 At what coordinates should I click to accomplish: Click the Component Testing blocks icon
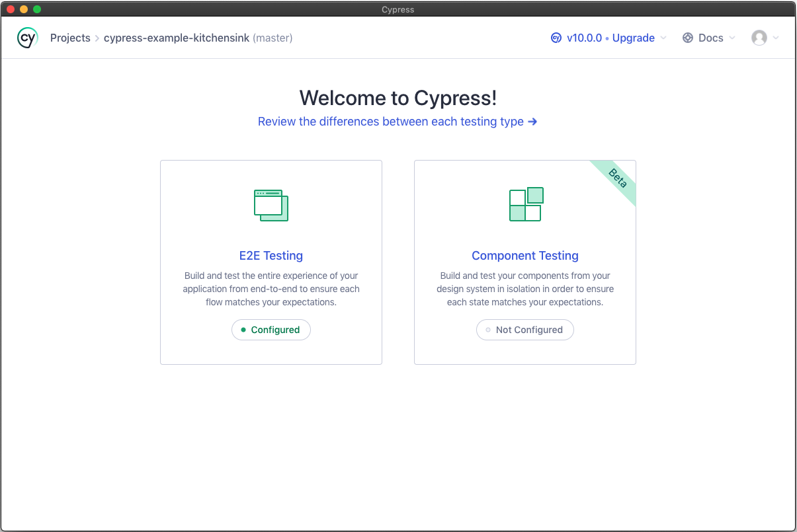pyautogui.click(x=526, y=204)
